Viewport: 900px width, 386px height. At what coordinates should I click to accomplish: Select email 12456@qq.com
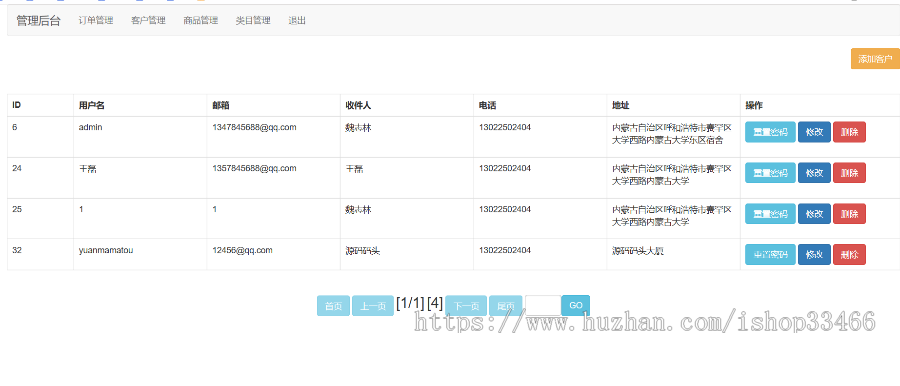pos(242,250)
